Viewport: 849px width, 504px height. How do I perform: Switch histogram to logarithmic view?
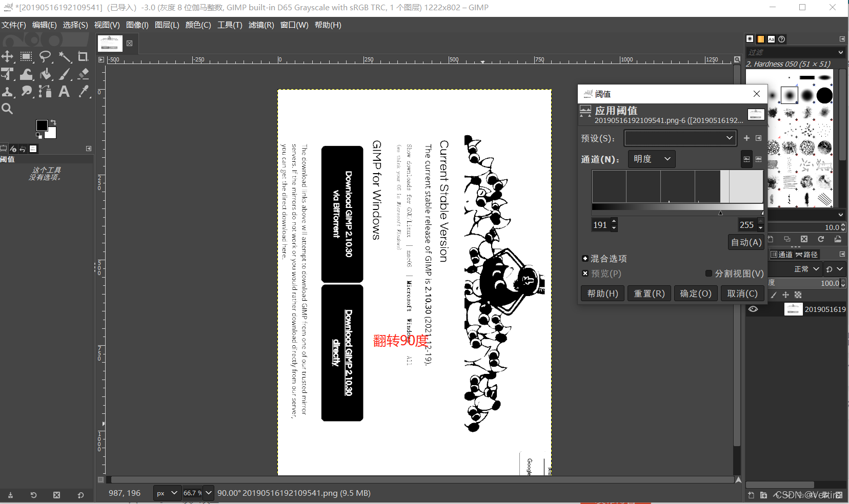pyautogui.click(x=759, y=159)
